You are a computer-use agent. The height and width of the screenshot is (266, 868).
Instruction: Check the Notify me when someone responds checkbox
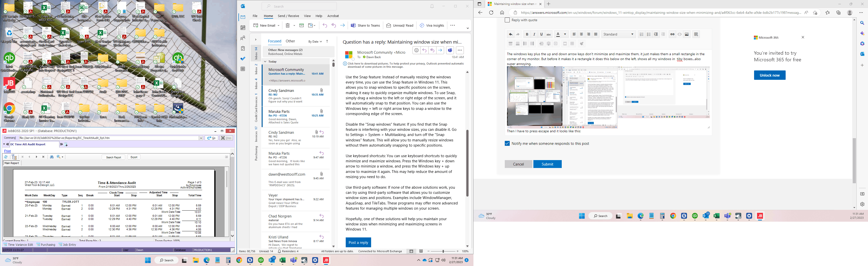507,143
